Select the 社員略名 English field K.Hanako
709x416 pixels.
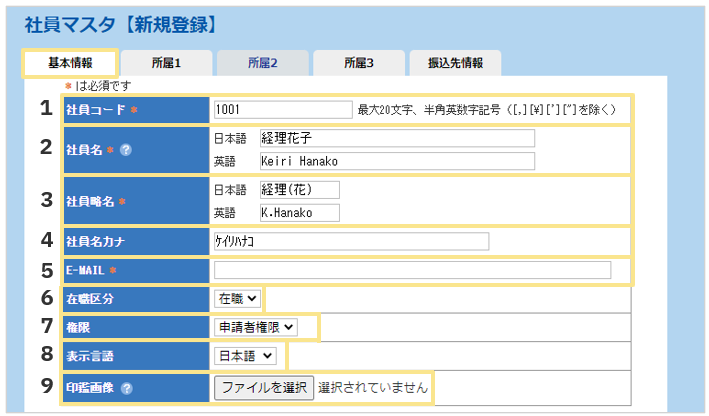pyautogui.click(x=299, y=212)
